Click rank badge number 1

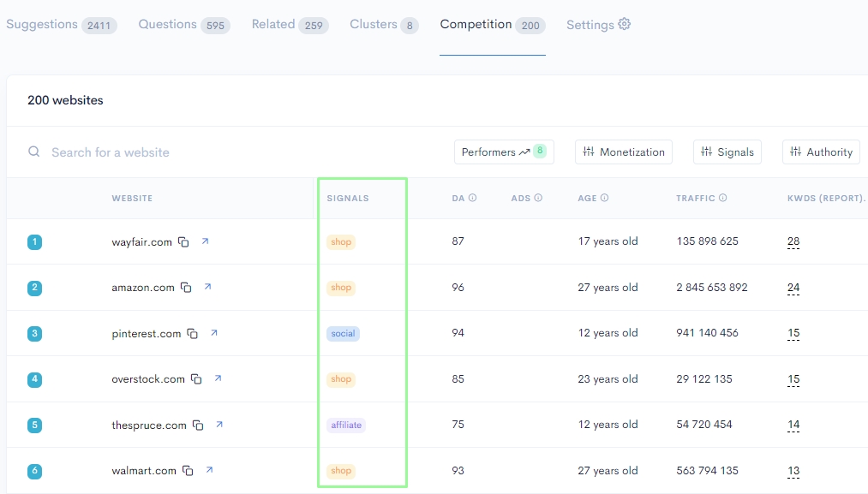pos(34,241)
